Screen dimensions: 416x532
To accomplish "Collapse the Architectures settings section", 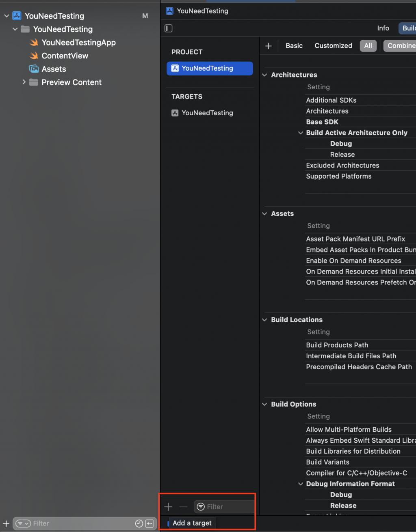I will pyautogui.click(x=264, y=75).
